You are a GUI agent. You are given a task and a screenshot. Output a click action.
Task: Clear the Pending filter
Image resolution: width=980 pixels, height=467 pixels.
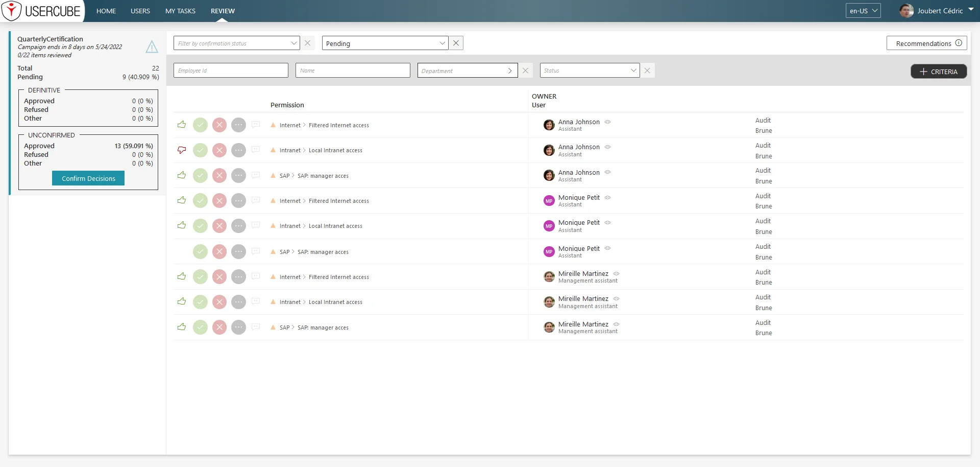(x=456, y=43)
